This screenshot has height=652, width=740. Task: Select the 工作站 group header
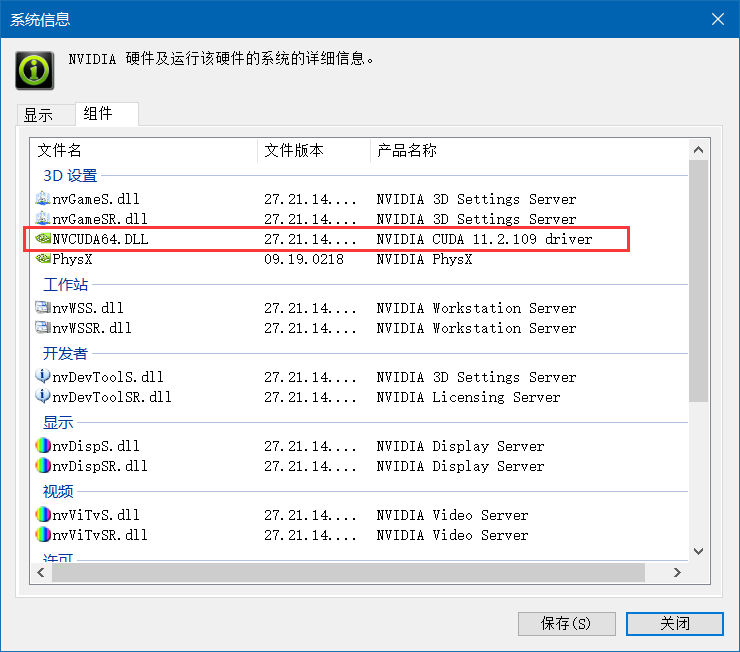click(66, 284)
